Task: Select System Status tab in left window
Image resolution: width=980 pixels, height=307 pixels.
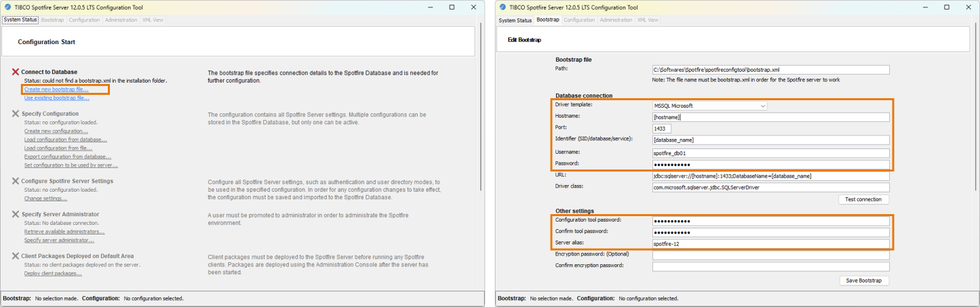Action: (x=20, y=20)
